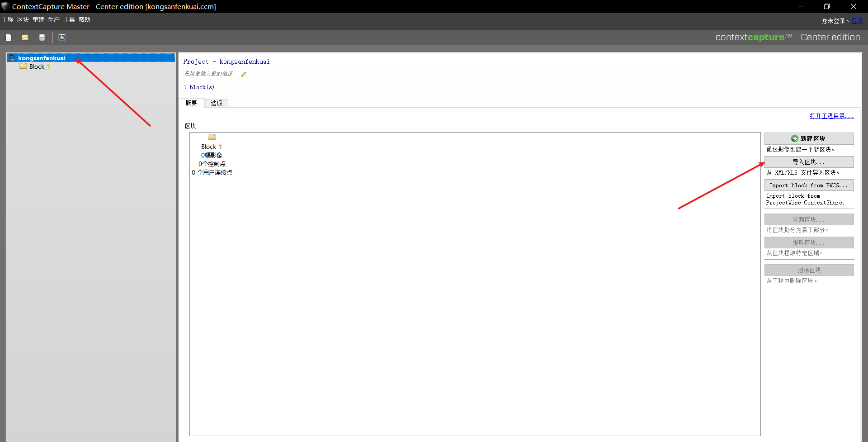Screen dimensions: 868x442
Task: Click the '0幅影像' text
Action: click(x=212, y=155)
